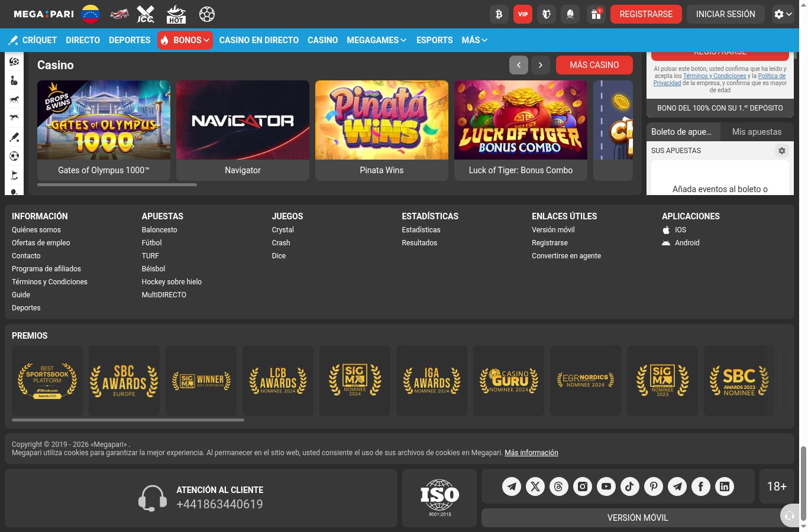This screenshot has width=808, height=532.
Task: Open the Programa de afiliados link
Action: click(x=46, y=269)
